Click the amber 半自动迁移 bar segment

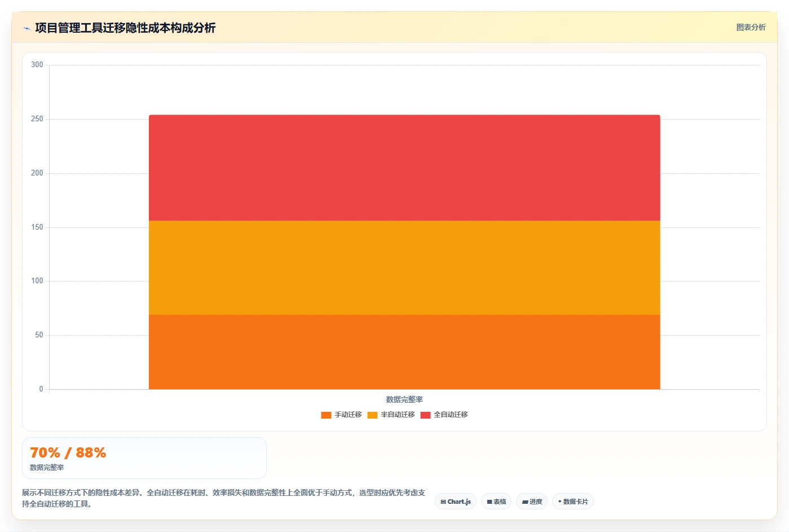[x=404, y=267]
